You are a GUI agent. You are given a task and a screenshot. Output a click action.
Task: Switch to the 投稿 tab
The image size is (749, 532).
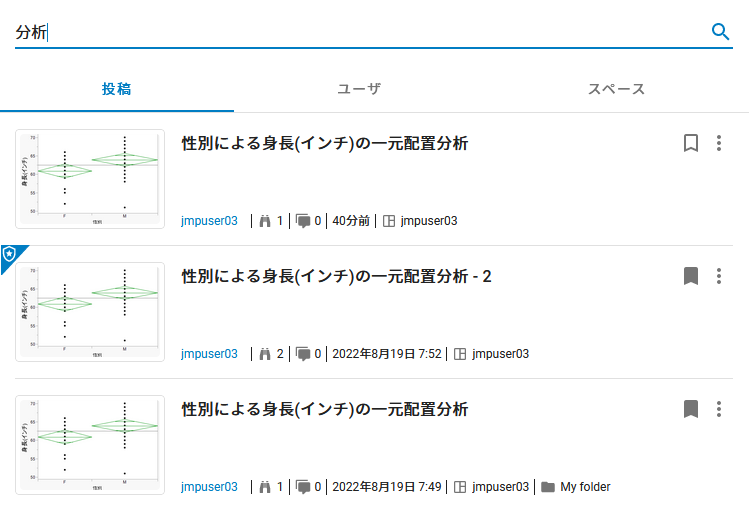tap(117, 89)
